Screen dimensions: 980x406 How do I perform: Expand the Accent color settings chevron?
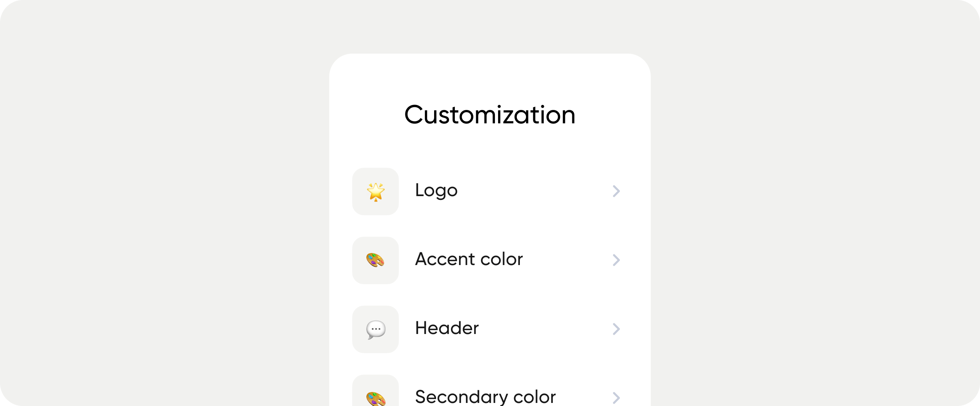click(x=616, y=260)
